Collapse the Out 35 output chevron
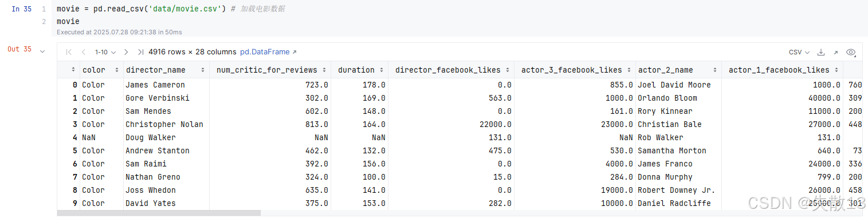The width and height of the screenshot is (868, 218). click(42, 51)
